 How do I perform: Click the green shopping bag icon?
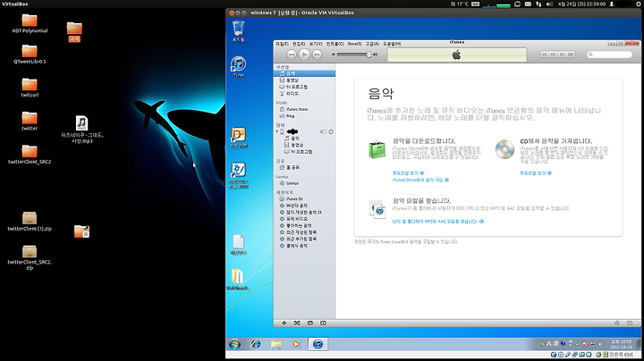click(377, 149)
